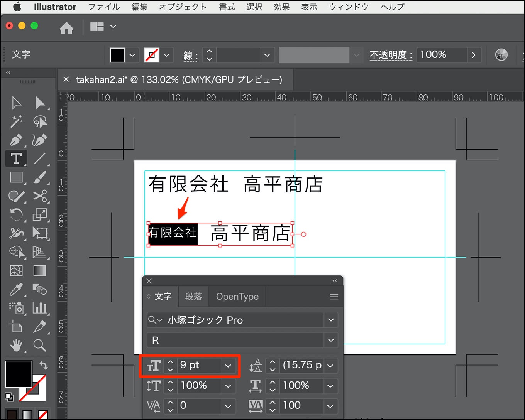Open the Recolor Artwork color wheel

[501, 55]
